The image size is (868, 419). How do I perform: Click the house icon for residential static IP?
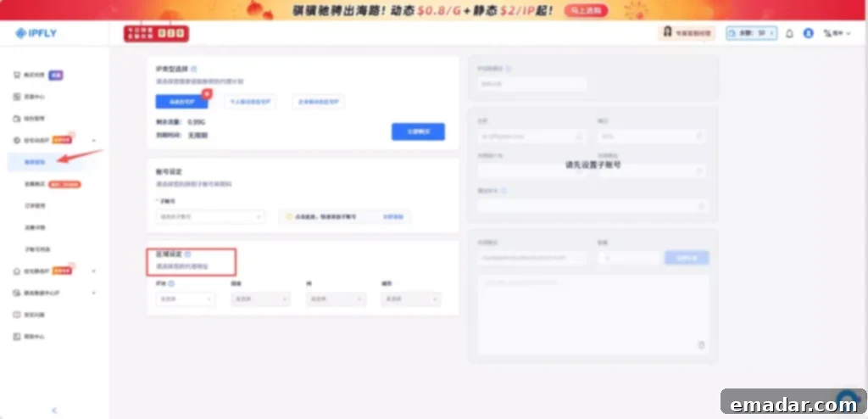click(x=17, y=271)
